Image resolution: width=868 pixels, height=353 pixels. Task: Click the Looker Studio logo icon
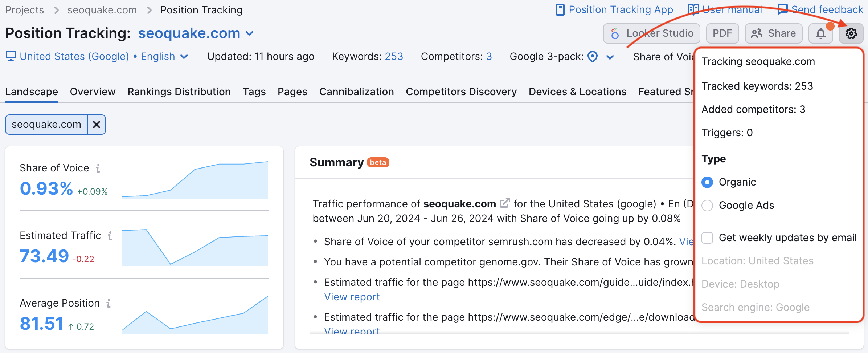pos(615,33)
